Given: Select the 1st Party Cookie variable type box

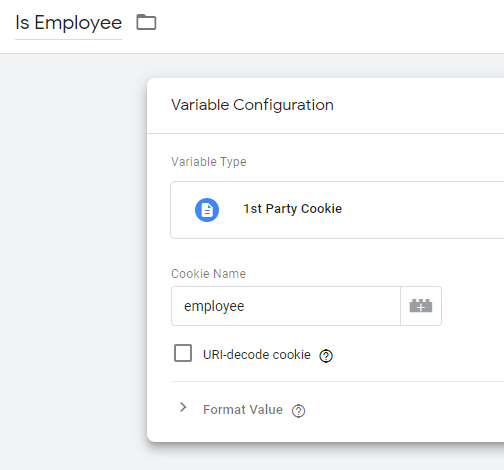Looking at the screenshot, I should (337, 210).
